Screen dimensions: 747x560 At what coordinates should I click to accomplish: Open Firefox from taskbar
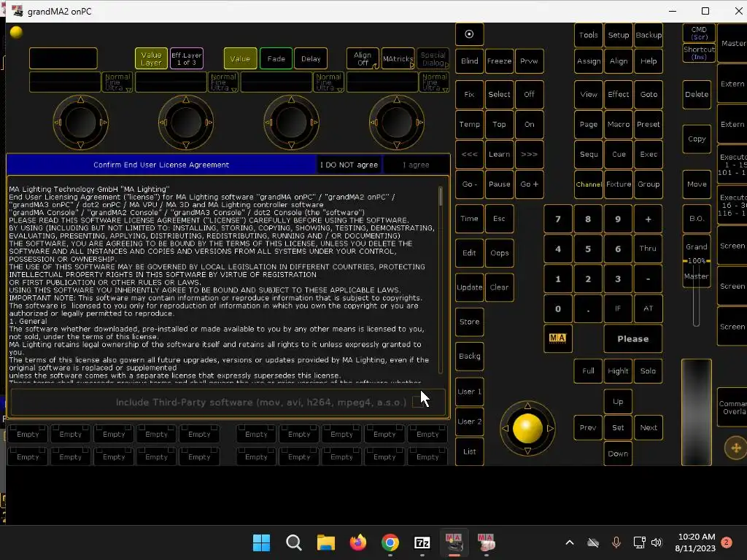click(x=357, y=542)
